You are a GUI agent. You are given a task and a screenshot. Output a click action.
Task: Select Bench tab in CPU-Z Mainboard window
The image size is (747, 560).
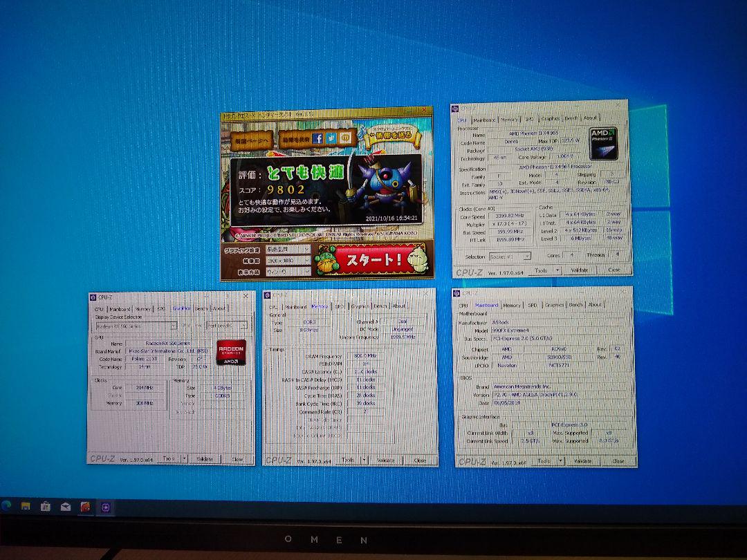coord(575,304)
